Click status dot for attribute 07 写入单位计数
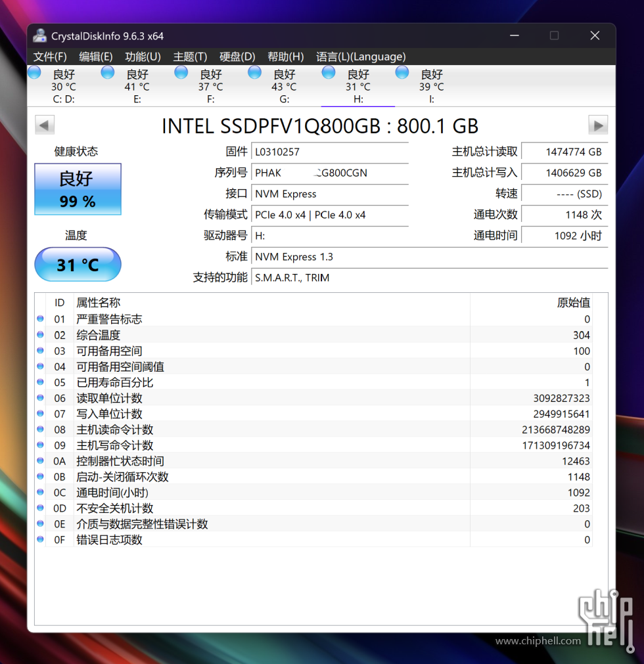The image size is (644, 664). click(40, 413)
